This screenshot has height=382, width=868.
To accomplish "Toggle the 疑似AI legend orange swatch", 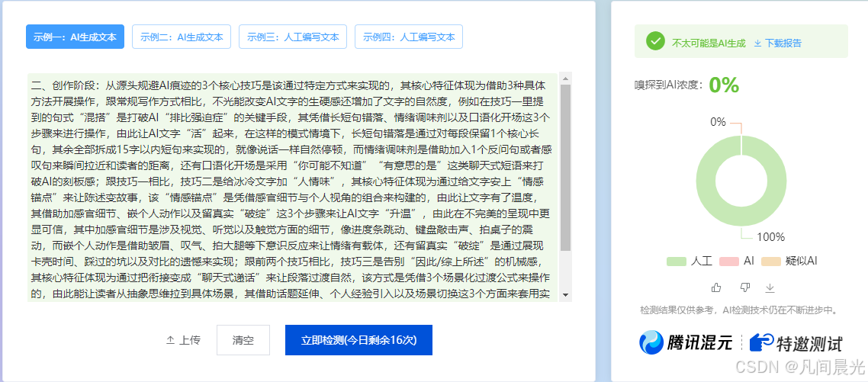I will 770,262.
